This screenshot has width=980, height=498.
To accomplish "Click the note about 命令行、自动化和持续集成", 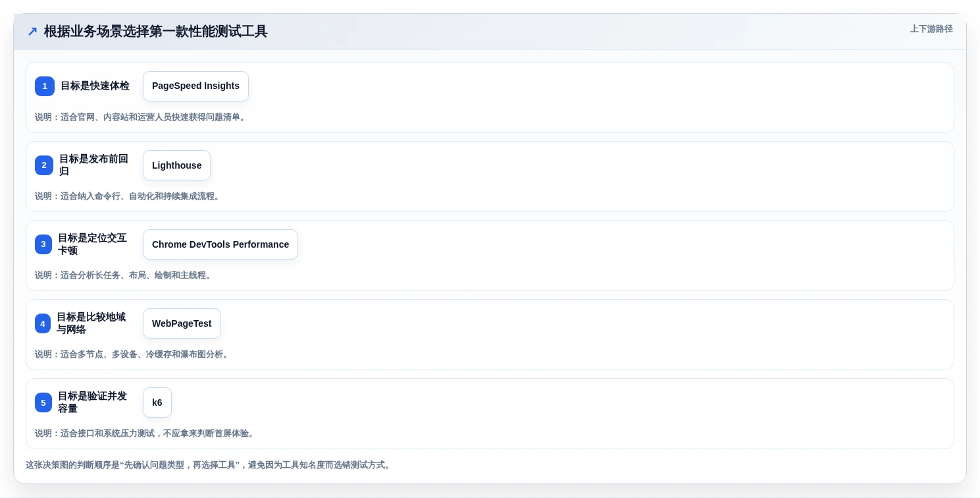I will [128, 196].
